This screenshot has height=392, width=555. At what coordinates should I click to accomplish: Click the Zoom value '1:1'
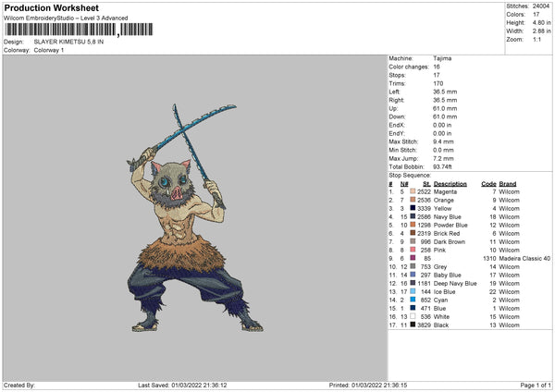click(x=536, y=40)
